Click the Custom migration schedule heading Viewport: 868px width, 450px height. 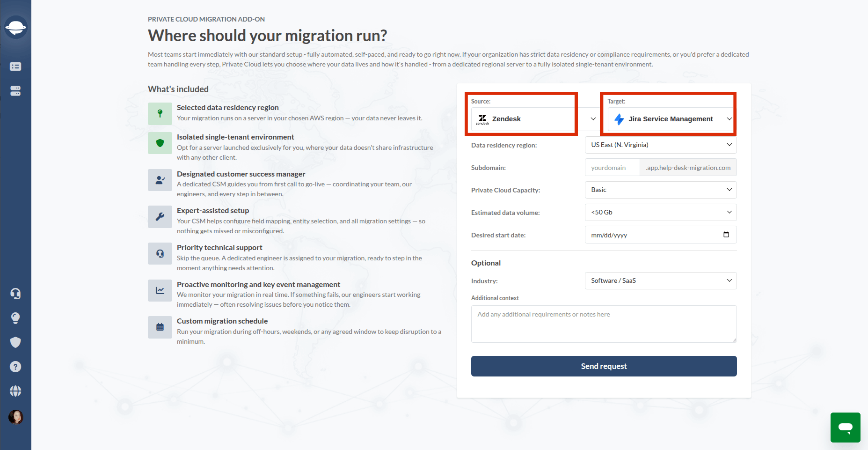point(222,321)
